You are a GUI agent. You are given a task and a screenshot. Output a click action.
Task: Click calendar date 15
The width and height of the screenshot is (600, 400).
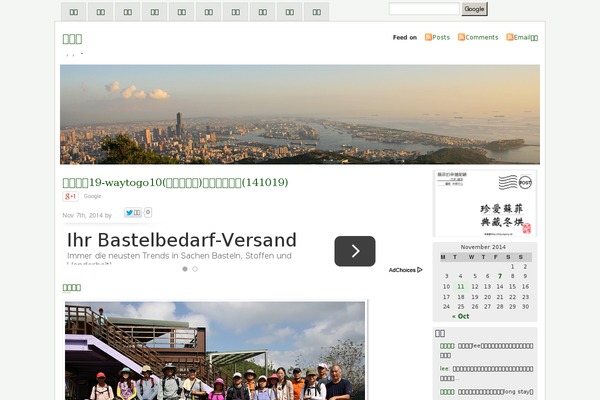[x=512, y=286]
